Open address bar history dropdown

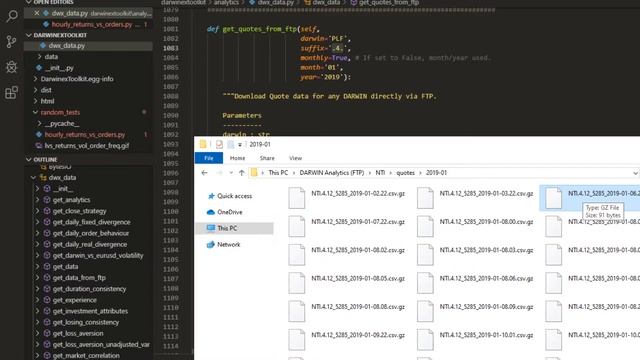(x=635, y=173)
